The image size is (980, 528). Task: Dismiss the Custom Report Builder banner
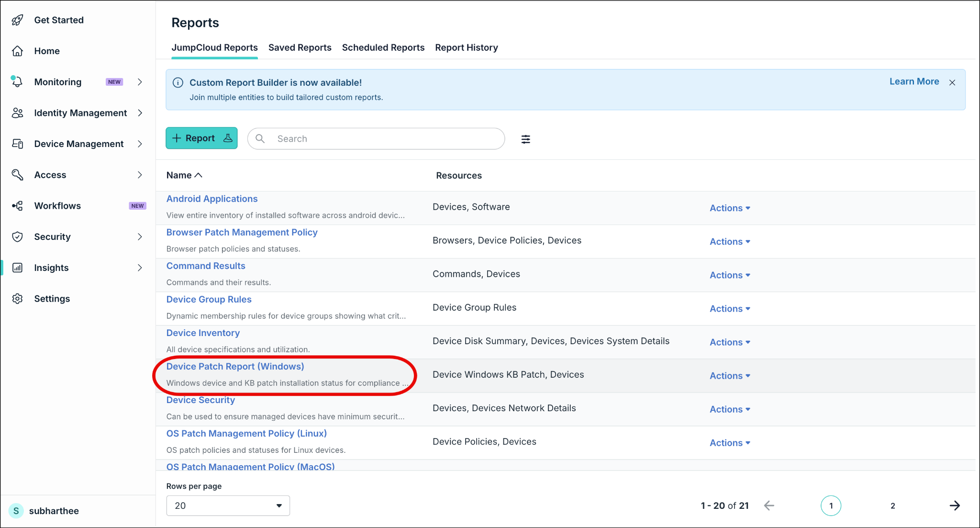(x=952, y=82)
